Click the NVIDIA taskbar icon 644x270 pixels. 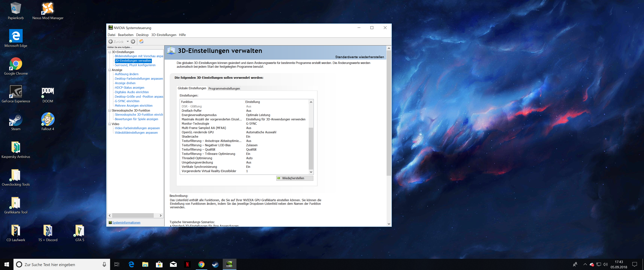click(x=229, y=264)
